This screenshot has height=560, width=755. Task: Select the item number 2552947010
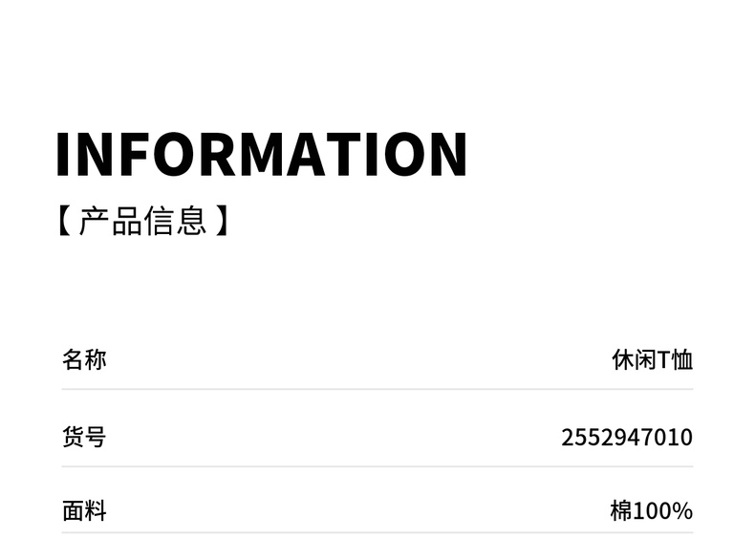[x=626, y=438]
